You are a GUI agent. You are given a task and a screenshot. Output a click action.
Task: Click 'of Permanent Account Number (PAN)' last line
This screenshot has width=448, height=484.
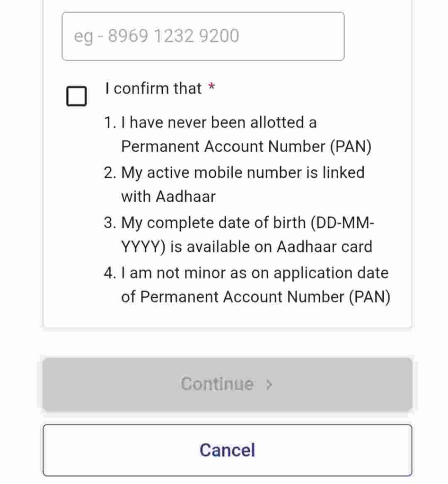pyautogui.click(x=256, y=297)
